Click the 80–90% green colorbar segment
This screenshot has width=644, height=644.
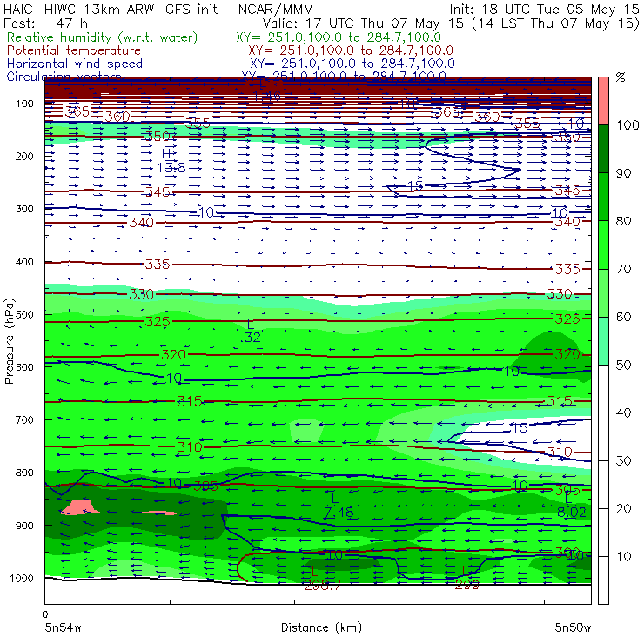(603, 197)
